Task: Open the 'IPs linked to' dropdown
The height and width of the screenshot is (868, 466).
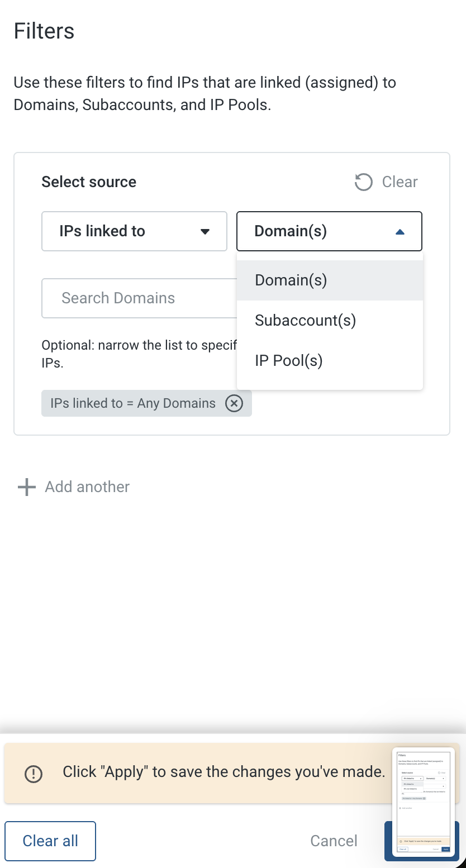Action: coord(134,231)
